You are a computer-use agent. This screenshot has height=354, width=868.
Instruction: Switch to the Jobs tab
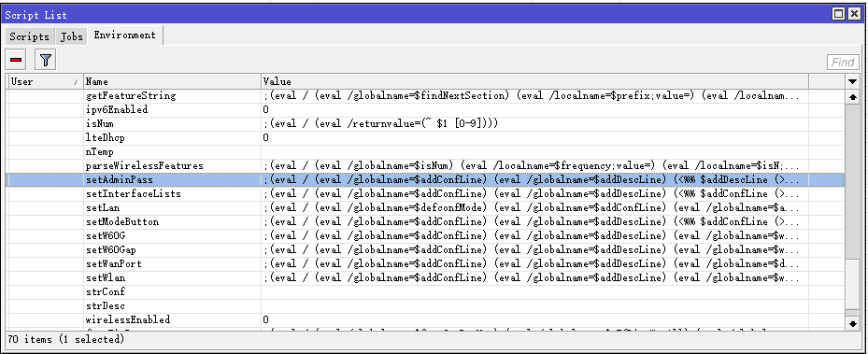[71, 36]
